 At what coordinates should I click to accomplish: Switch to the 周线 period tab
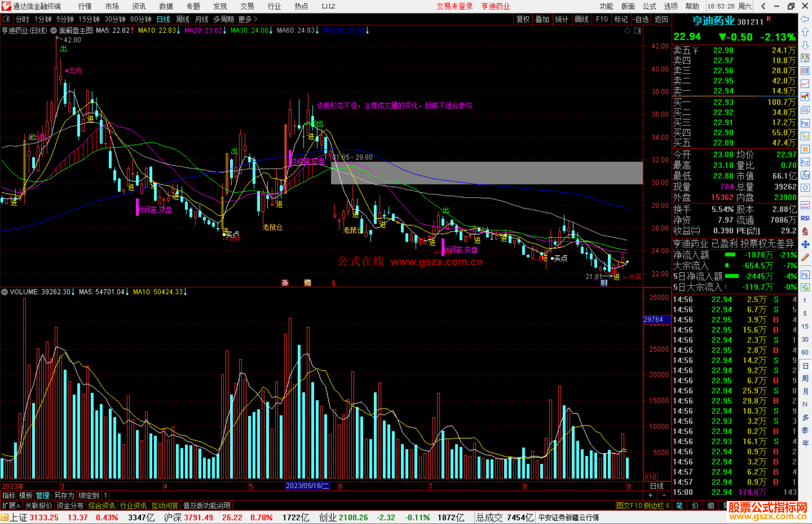point(183,19)
